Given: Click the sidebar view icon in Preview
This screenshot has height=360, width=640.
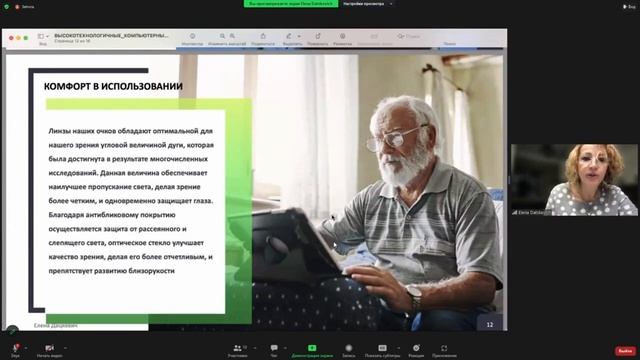Looking at the screenshot, I should tap(41, 36).
